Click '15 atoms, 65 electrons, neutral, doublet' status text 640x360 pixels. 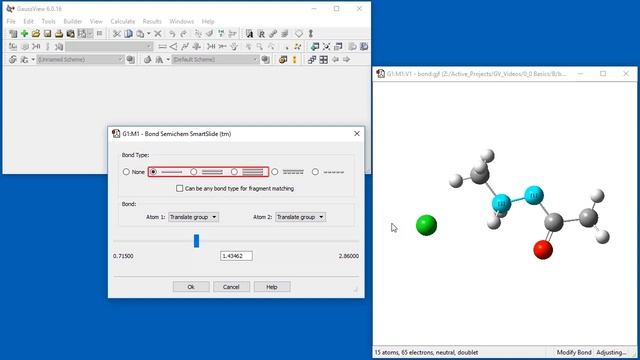426,352
